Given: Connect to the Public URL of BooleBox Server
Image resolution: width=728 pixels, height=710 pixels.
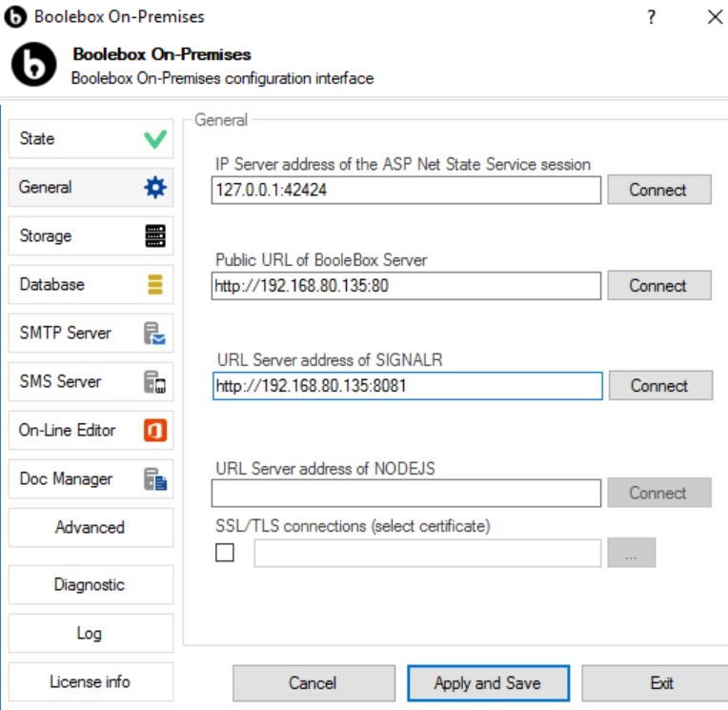Looking at the screenshot, I should pos(659,286).
